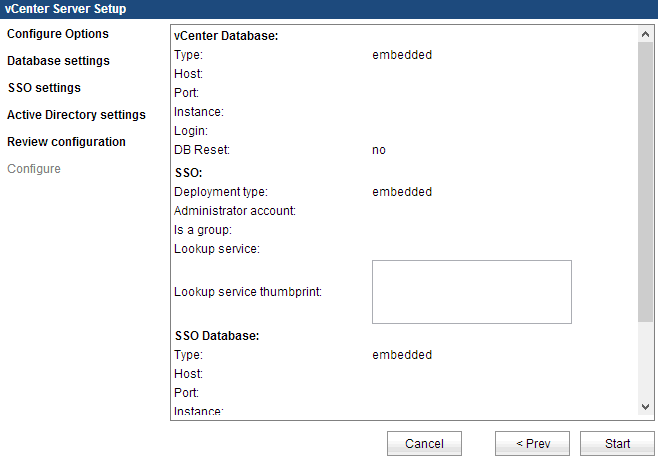
Task: Click the Instance label under vCenter Database
Action: (x=199, y=112)
